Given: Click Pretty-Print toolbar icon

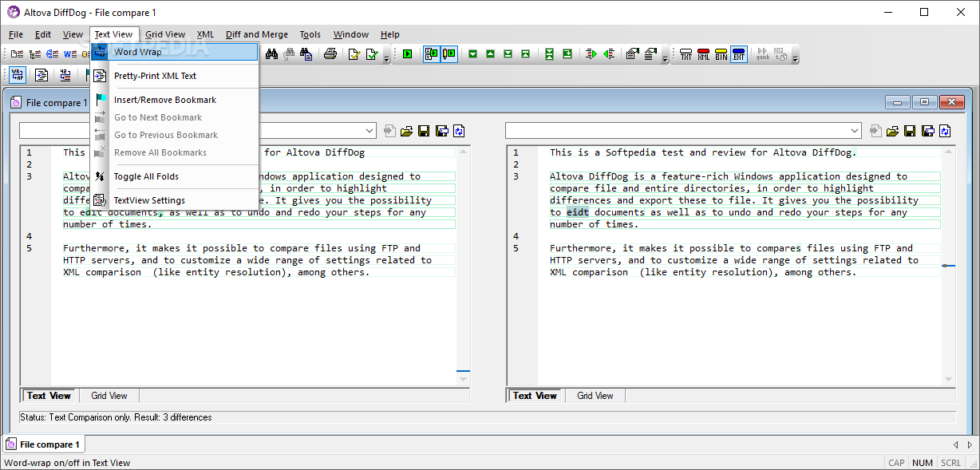Looking at the screenshot, I should click(x=41, y=75).
